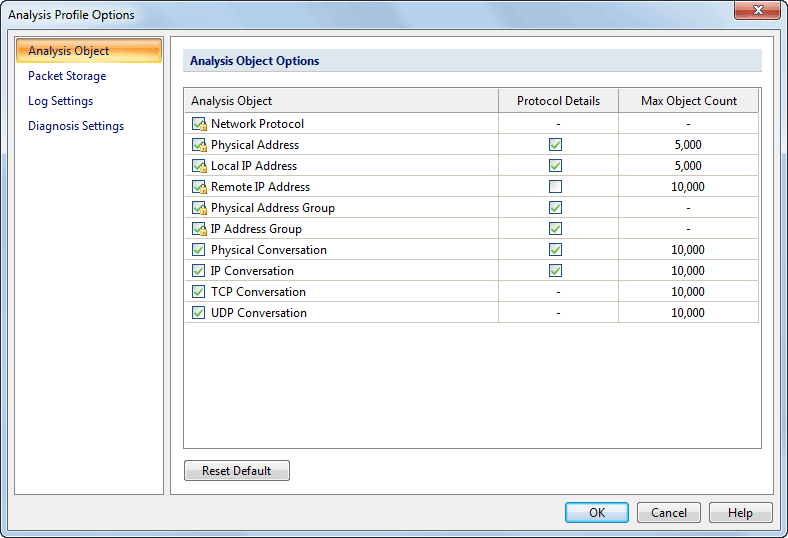Screen dimensions: 788x538
Task: Disable the UDP Conversation analysis object
Action: 198,313
